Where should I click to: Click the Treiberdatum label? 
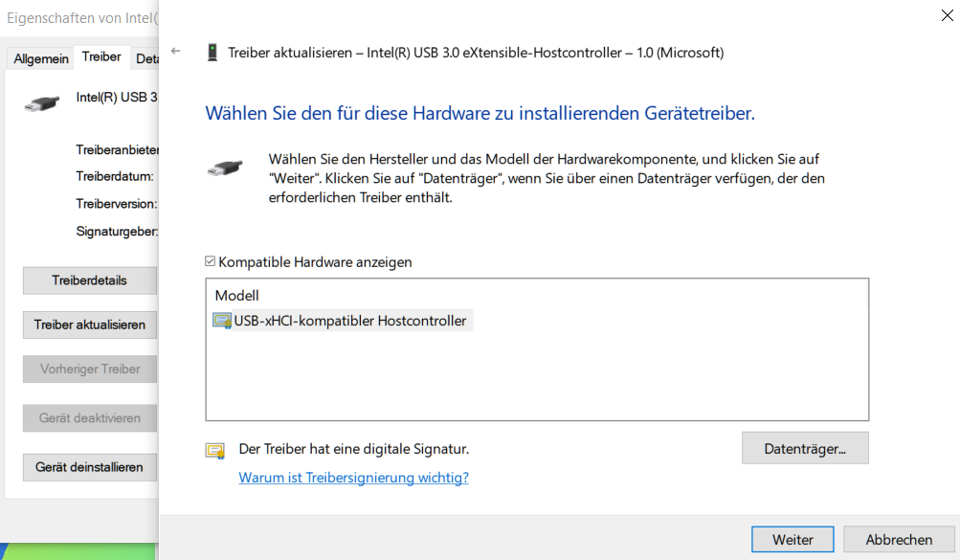pos(115,177)
